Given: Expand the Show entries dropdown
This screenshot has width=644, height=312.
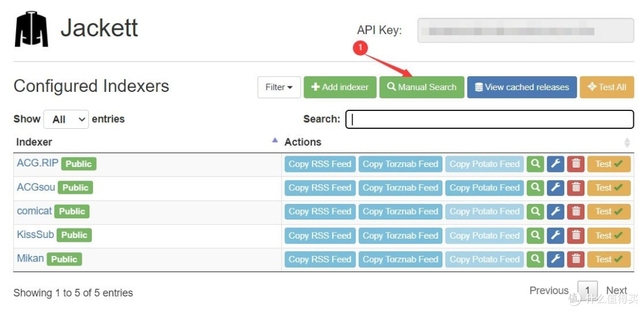Looking at the screenshot, I should point(66,119).
